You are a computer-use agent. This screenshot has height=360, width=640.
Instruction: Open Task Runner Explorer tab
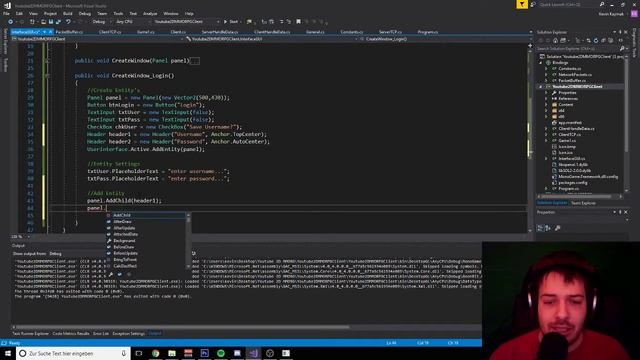(x=30, y=333)
